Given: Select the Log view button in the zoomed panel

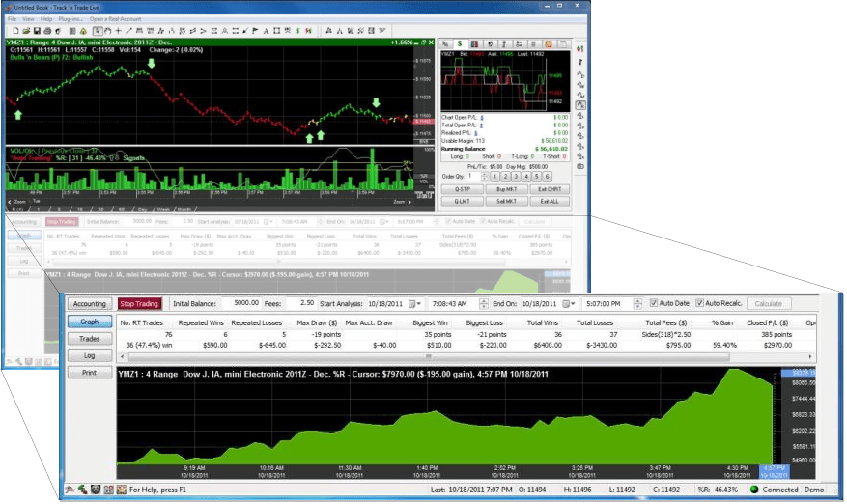Looking at the screenshot, I should pos(90,355).
